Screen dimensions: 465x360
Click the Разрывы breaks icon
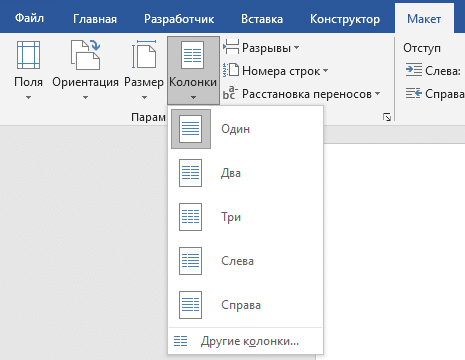pos(231,47)
